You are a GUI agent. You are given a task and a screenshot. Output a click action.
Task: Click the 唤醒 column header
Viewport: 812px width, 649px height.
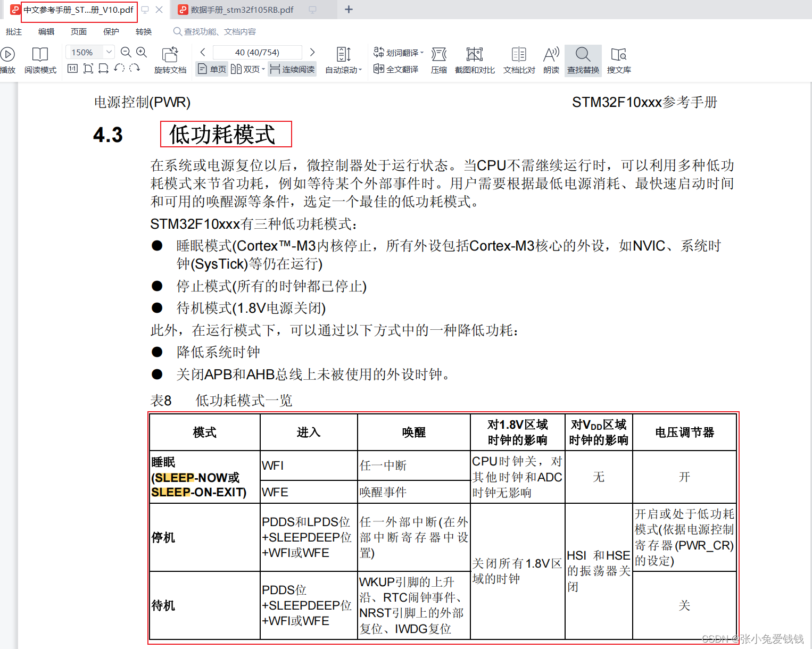(x=414, y=432)
